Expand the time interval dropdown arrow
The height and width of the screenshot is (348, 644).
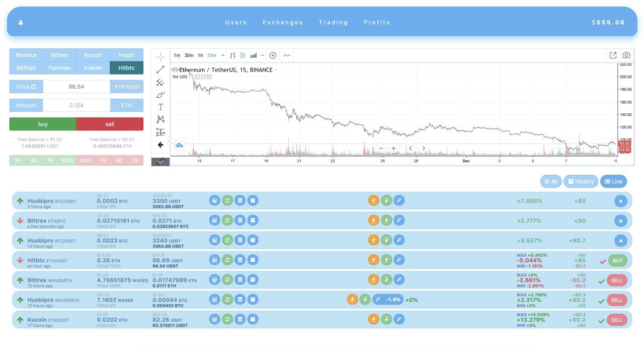pos(223,55)
